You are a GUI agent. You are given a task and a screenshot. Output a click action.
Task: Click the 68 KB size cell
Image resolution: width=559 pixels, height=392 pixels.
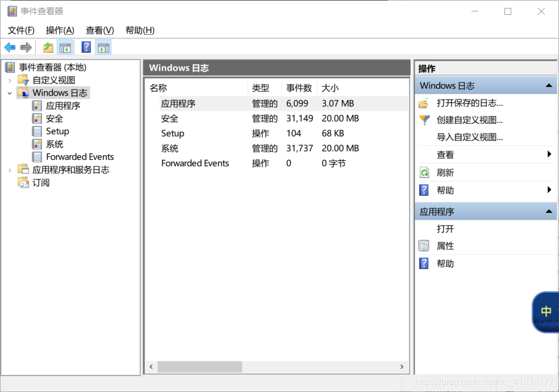[333, 133]
